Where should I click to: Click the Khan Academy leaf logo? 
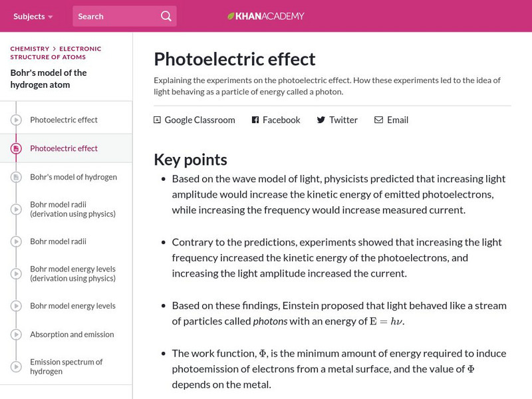click(231, 16)
